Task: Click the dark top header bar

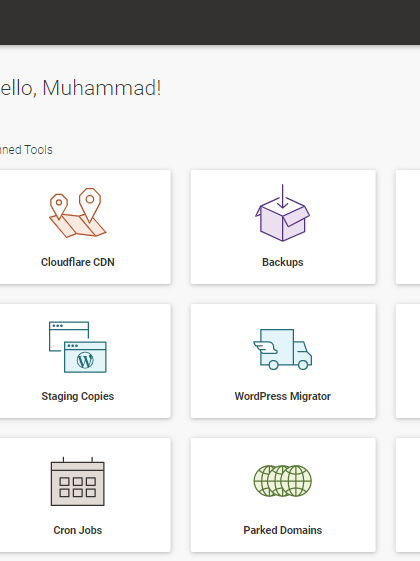Action: tap(210, 22)
